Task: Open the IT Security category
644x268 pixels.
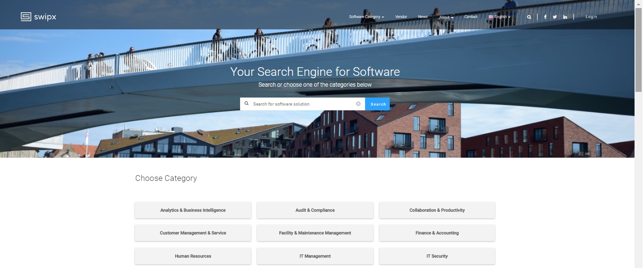Action: coord(437,256)
